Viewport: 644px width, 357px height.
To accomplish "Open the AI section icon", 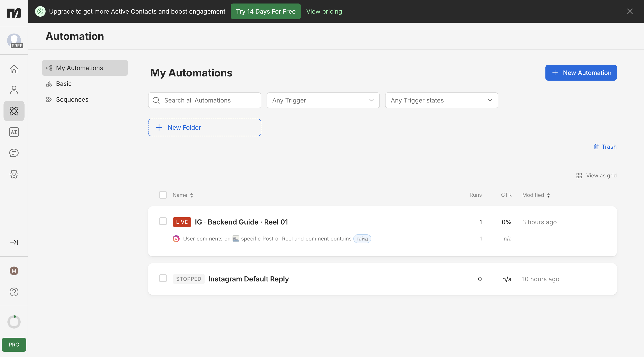I will 14,132.
